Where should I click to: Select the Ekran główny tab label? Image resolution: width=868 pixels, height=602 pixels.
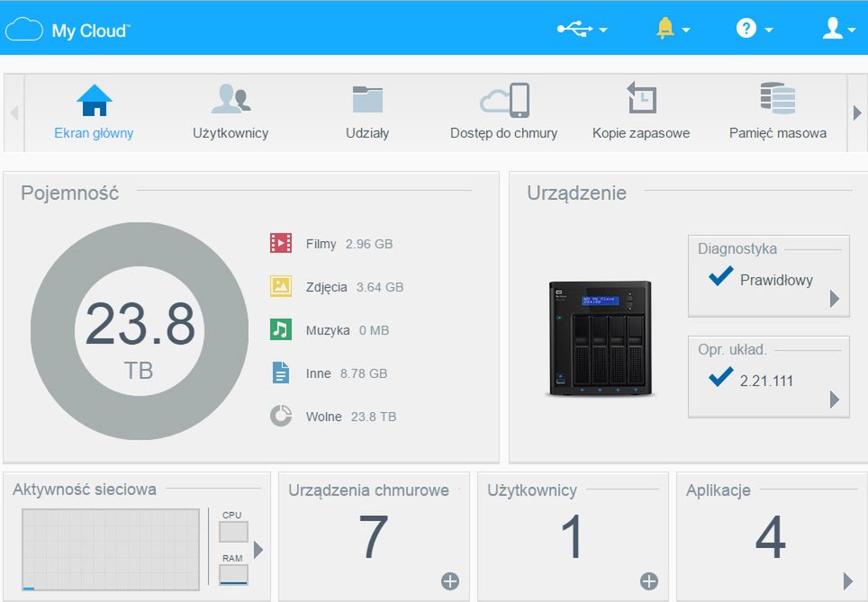pos(94,133)
